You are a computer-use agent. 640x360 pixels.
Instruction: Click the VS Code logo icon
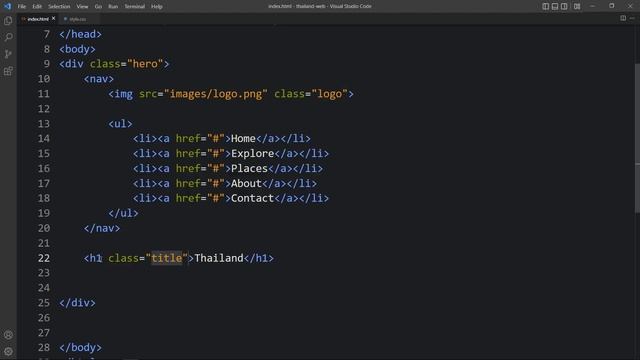[8, 6]
